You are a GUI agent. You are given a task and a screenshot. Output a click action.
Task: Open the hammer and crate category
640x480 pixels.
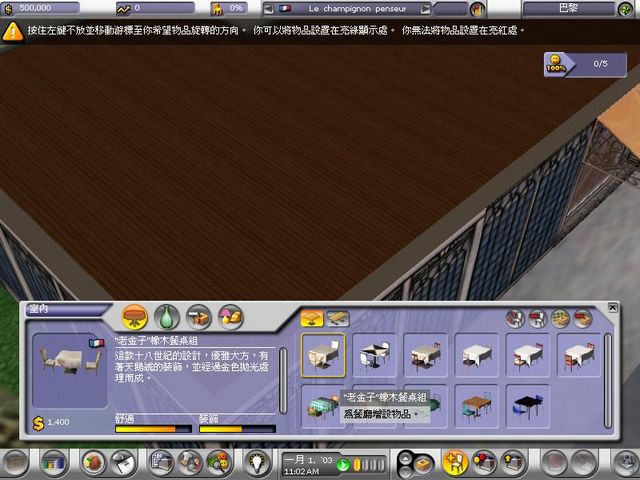(199, 317)
